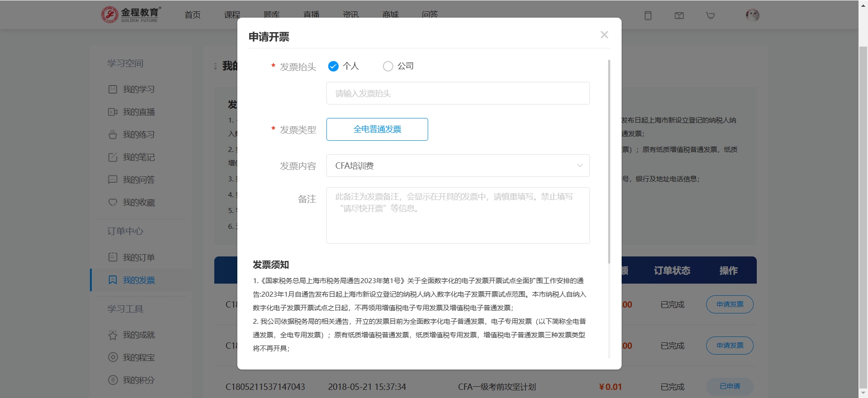Click the 我的直播 video icon
Screen dimensions: 868x398
click(x=113, y=112)
